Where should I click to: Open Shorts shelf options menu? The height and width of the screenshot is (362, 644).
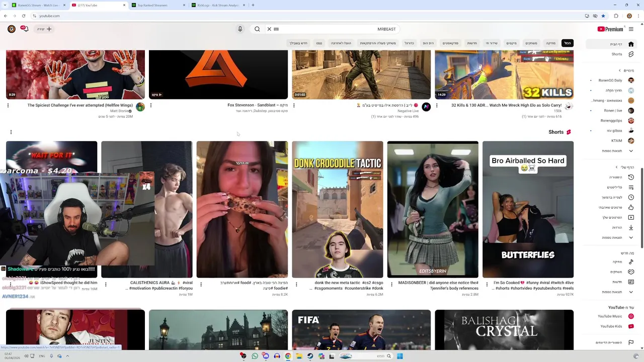pyautogui.click(x=11, y=132)
